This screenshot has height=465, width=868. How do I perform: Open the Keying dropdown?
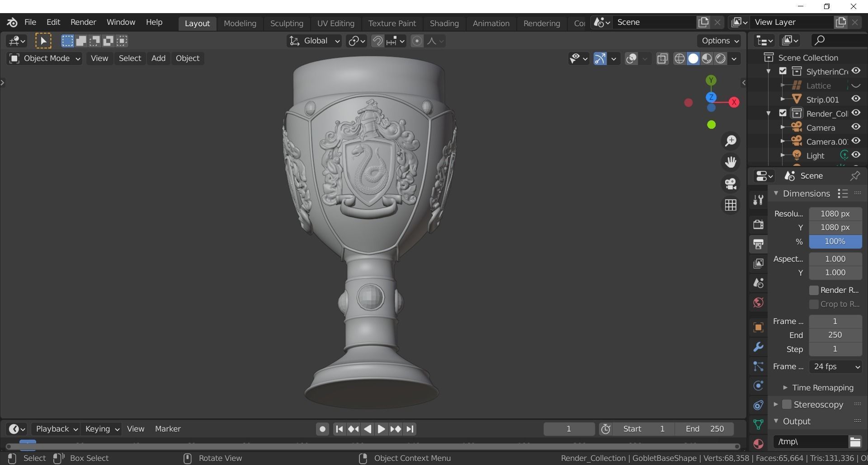tap(101, 429)
